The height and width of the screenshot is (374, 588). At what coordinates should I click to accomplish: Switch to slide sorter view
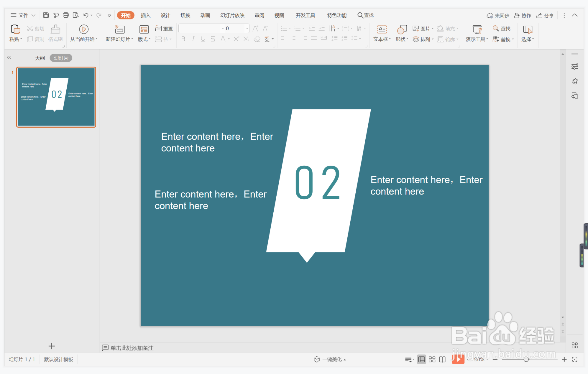pos(432,359)
